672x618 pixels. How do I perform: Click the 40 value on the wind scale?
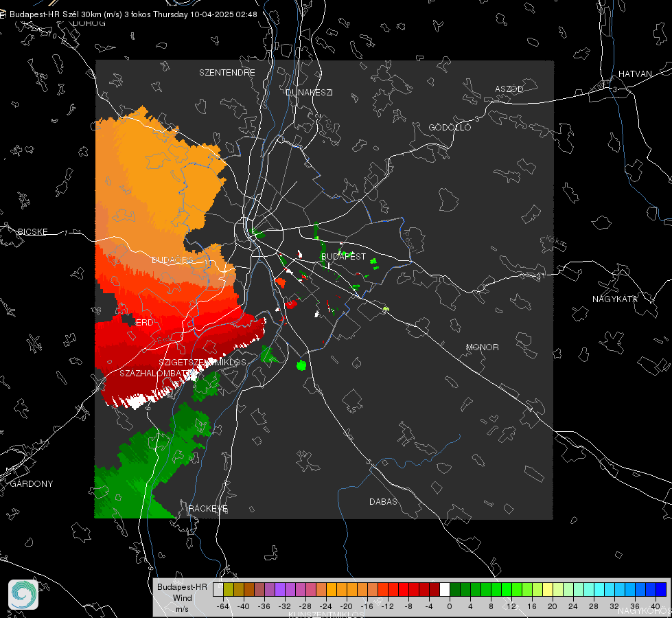pyautogui.click(x=656, y=606)
